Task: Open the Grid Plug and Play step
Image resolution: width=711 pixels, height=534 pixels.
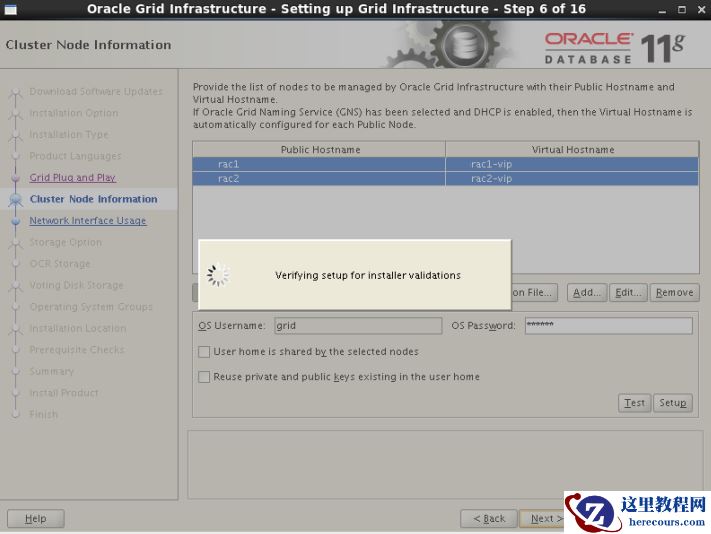Action: tap(73, 178)
